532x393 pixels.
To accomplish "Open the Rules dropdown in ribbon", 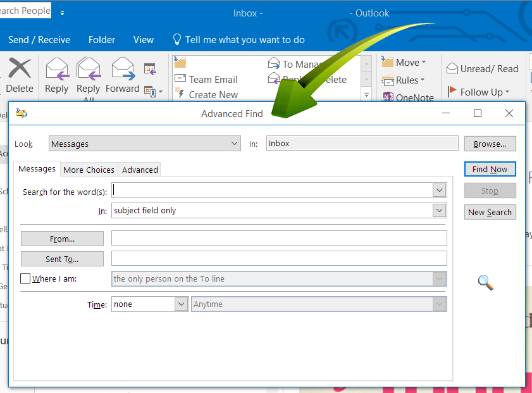I will coord(404,80).
